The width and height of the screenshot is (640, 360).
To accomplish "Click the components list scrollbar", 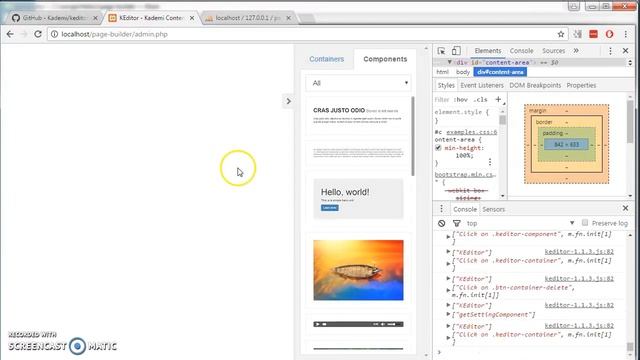I will 413,136.
